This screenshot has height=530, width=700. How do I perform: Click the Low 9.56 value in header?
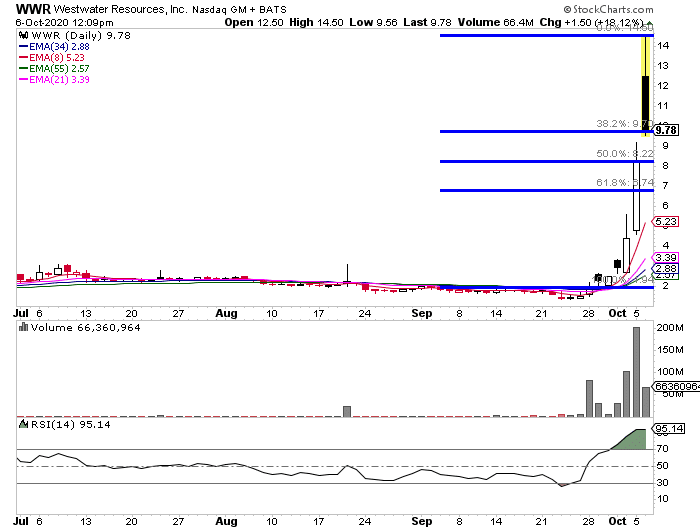click(x=373, y=22)
